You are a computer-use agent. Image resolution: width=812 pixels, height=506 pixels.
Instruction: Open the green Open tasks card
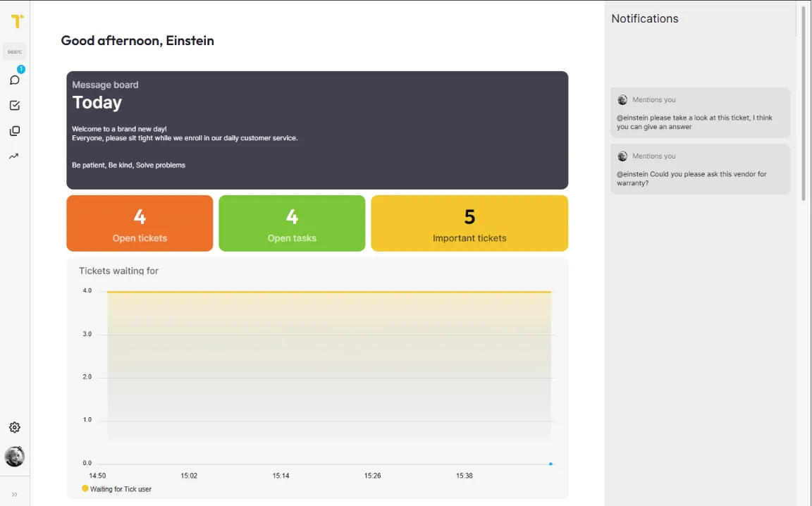click(x=292, y=223)
